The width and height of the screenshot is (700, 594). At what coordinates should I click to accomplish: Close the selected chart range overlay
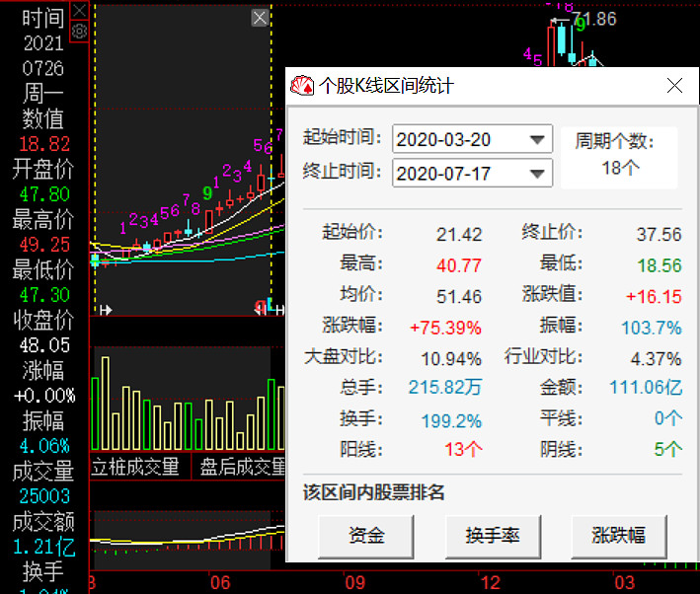coord(260,18)
